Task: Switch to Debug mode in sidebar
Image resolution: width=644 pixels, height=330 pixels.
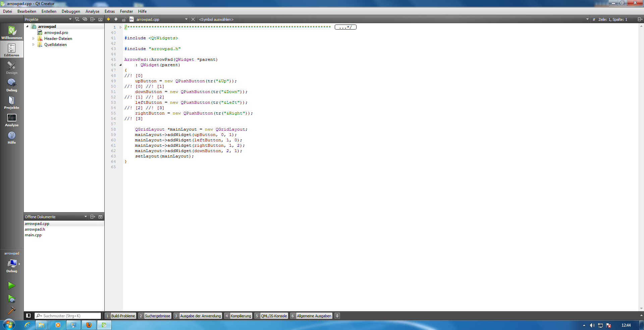Action: (x=12, y=85)
